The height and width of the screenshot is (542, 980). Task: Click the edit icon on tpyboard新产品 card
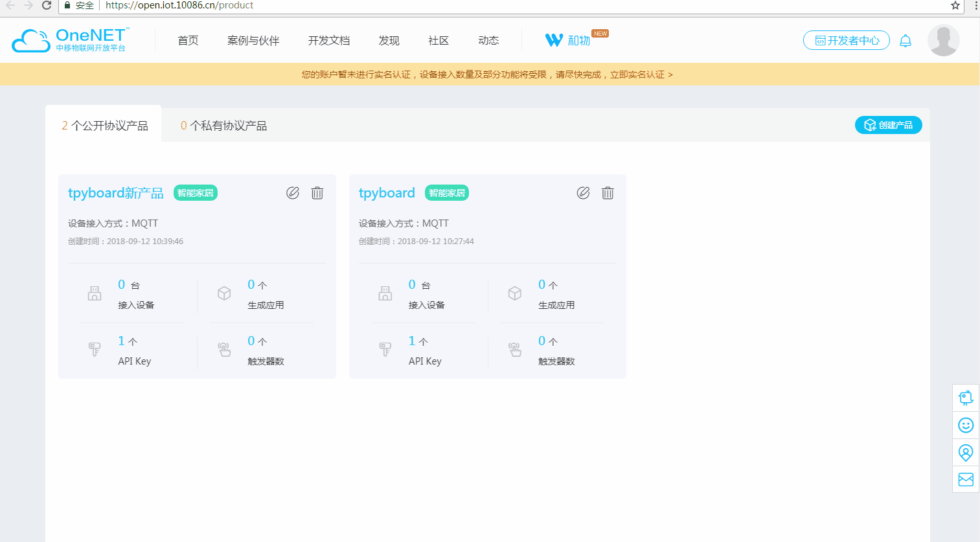pos(293,193)
